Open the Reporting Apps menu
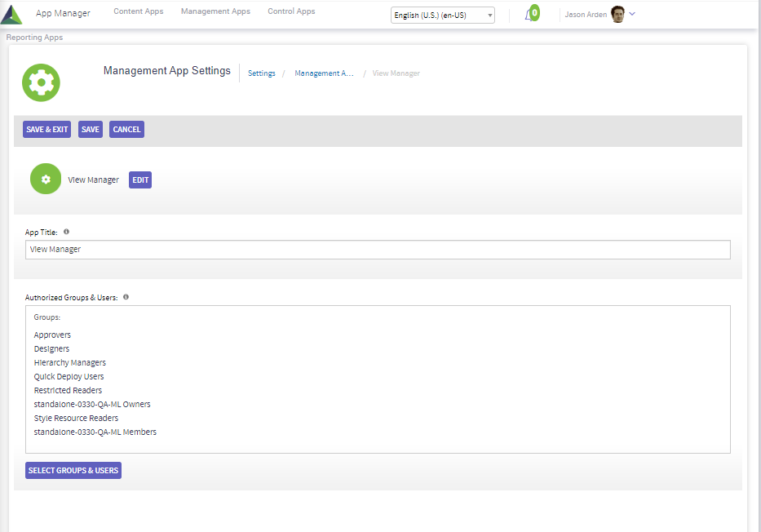This screenshot has height=532, width=761. (34, 38)
